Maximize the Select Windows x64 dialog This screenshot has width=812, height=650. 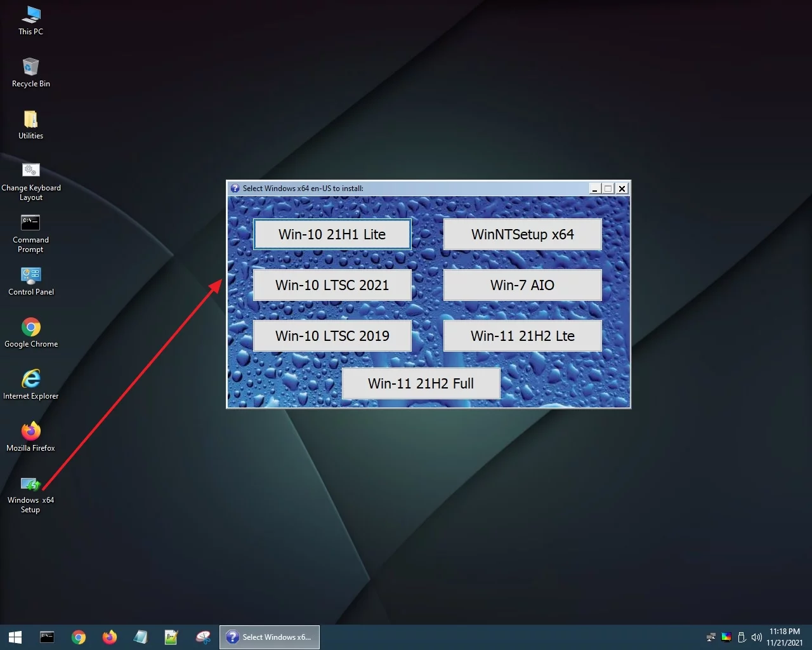[x=608, y=189]
